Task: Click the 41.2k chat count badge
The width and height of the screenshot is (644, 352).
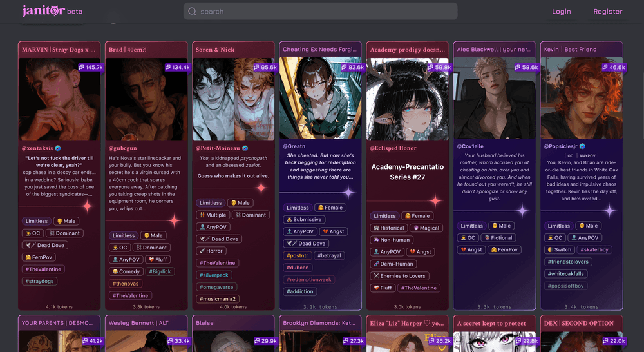Action: click(x=93, y=341)
